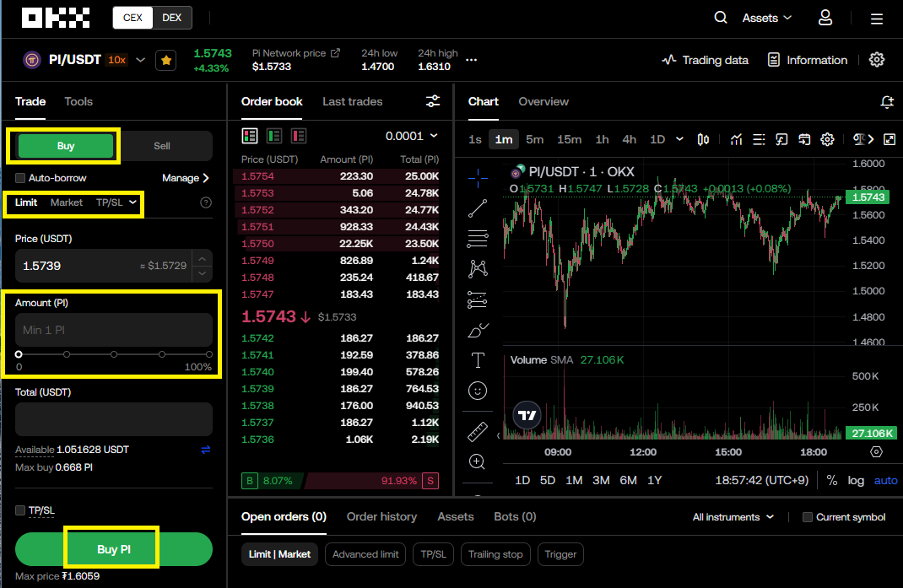This screenshot has height=588, width=903.
Task: Enable the TP/SL checkbox
Action: pyautogui.click(x=20, y=510)
